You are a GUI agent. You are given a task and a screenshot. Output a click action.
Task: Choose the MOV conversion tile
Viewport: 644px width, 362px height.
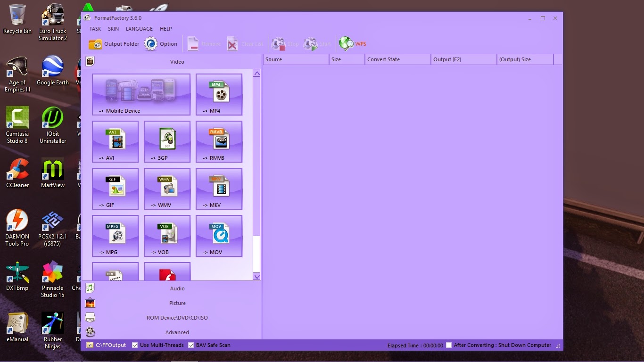point(219,236)
